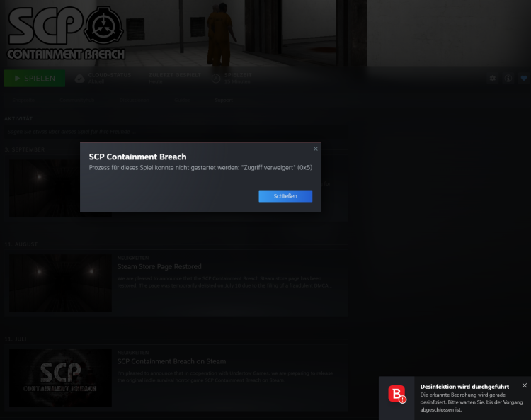Click the activity input field 'Sagen Sie etwas'
This screenshot has height=420, width=531.
[176, 132]
